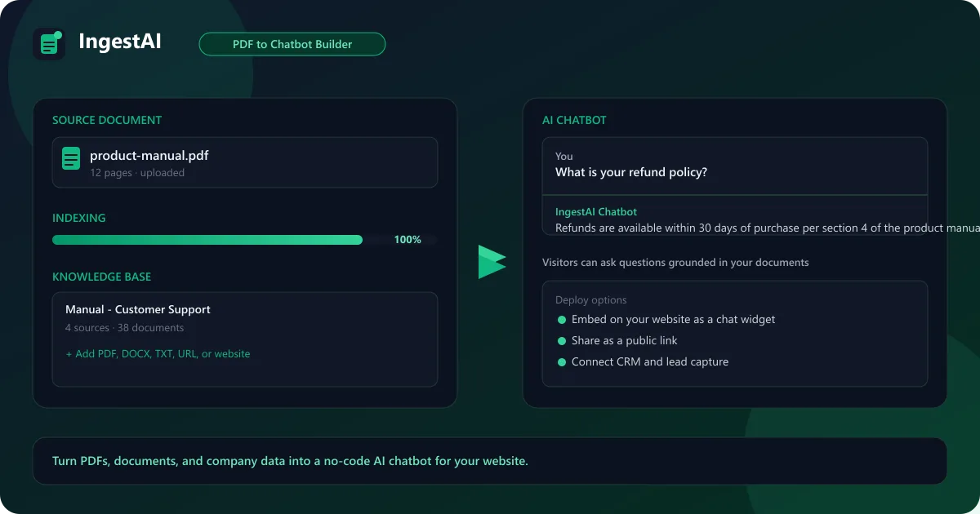The width and height of the screenshot is (980, 514).
Task: Select the PDF to Chatbot Builder pill
Action: pos(292,44)
